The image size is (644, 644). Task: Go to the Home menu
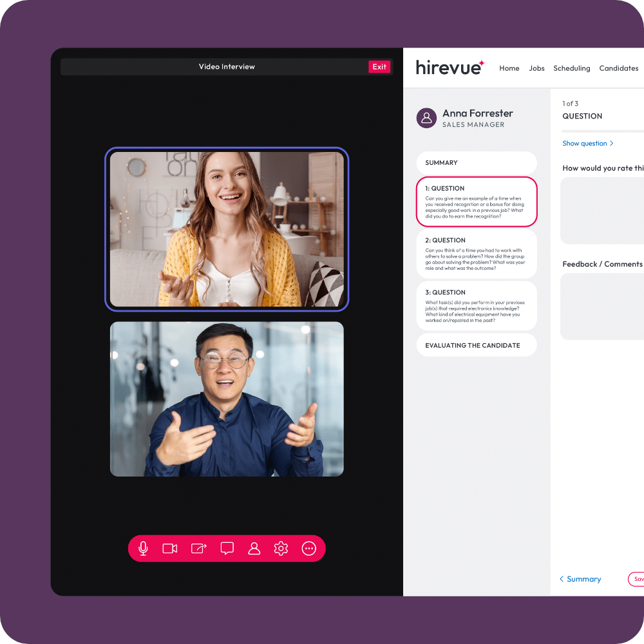[x=509, y=68]
